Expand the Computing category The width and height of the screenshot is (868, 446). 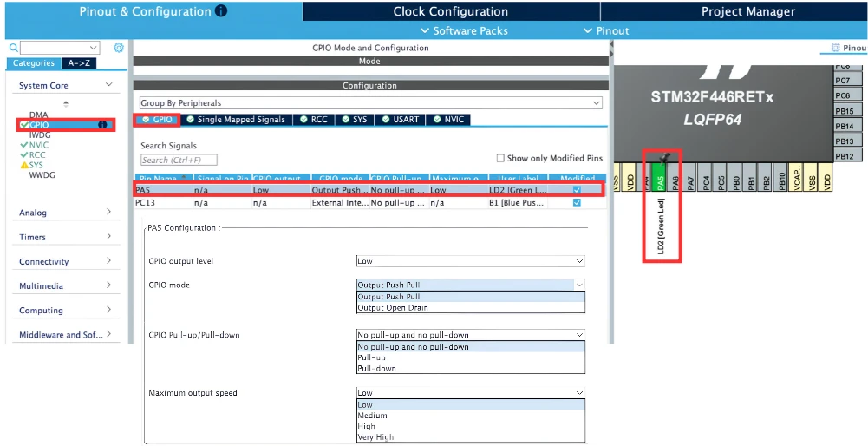[109, 309]
